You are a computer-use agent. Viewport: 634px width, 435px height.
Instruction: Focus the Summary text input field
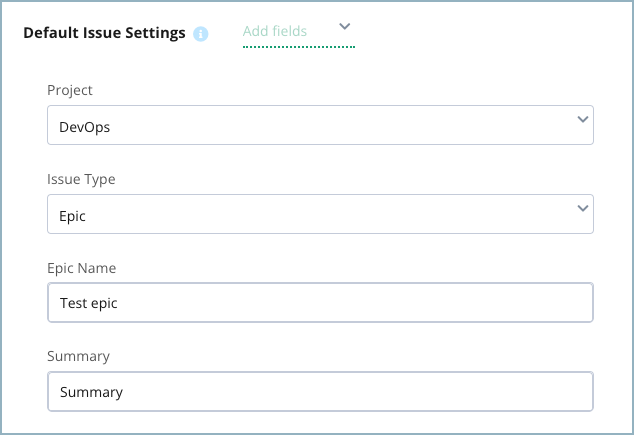[x=320, y=391]
